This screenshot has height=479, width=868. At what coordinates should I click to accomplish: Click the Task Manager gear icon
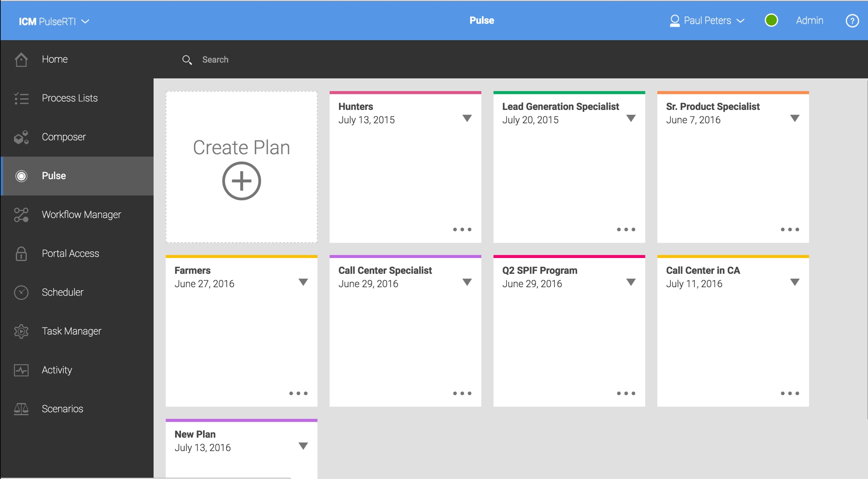pyautogui.click(x=21, y=331)
